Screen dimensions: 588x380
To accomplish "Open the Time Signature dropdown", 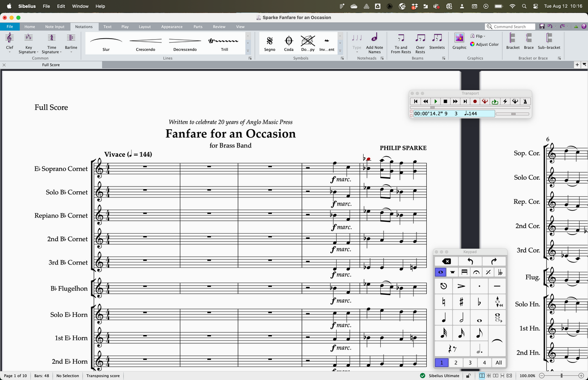I will pyautogui.click(x=51, y=49).
